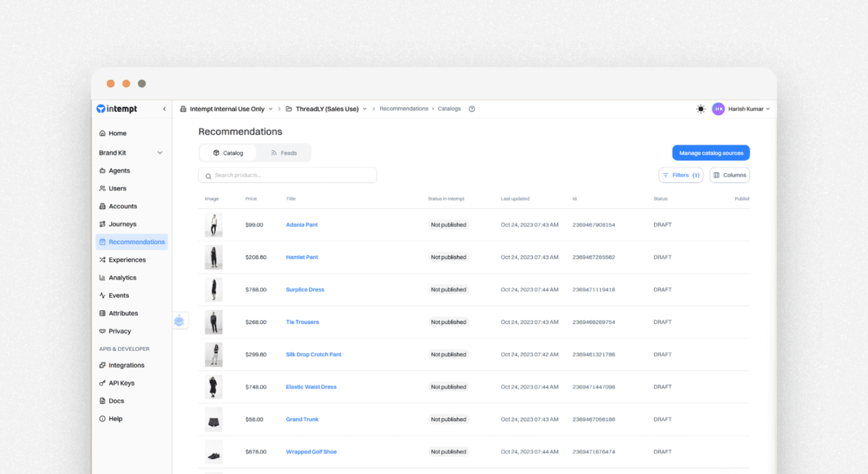
Task: Open the Integrations page
Action: [126, 365]
